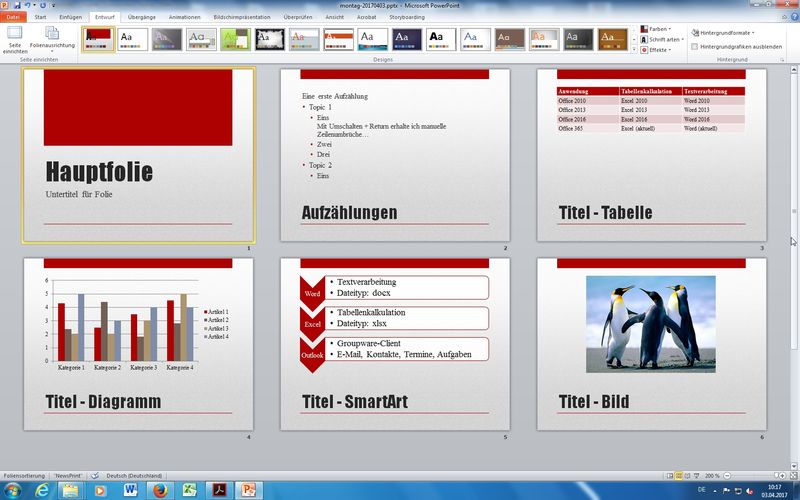Collapse the ribbon with the minimize arrow
Viewport: 800px width, 500px height.
pos(784,17)
